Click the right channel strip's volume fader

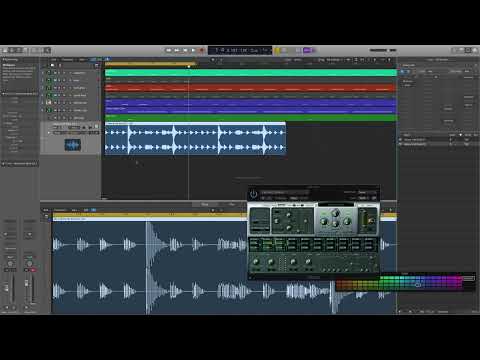coord(27,283)
